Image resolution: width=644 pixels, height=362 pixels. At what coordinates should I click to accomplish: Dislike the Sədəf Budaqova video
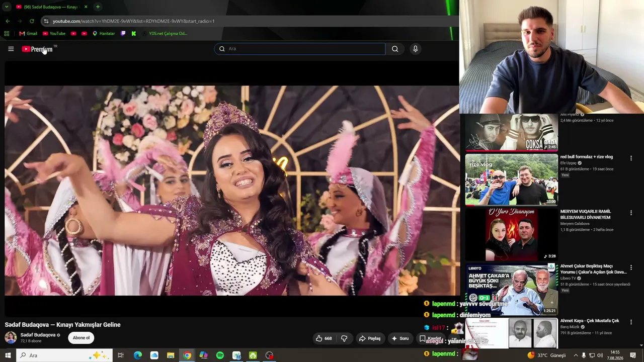pyautogui.click(x=344, y=338)
